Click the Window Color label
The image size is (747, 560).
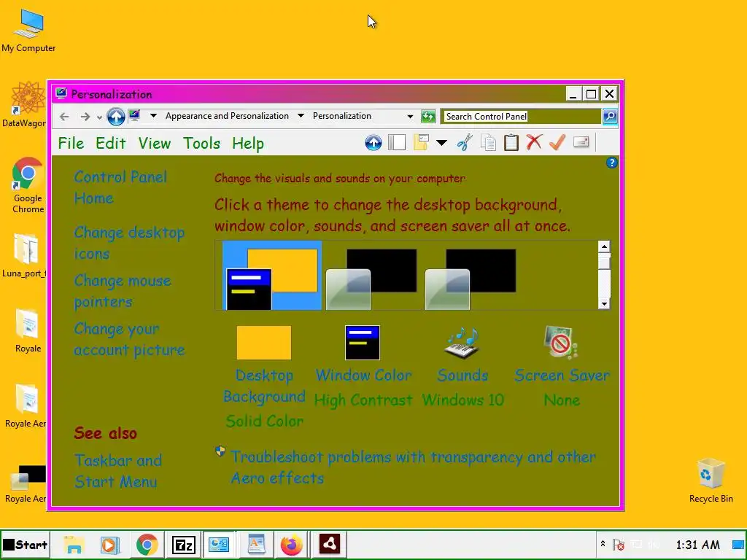(363, 376)
